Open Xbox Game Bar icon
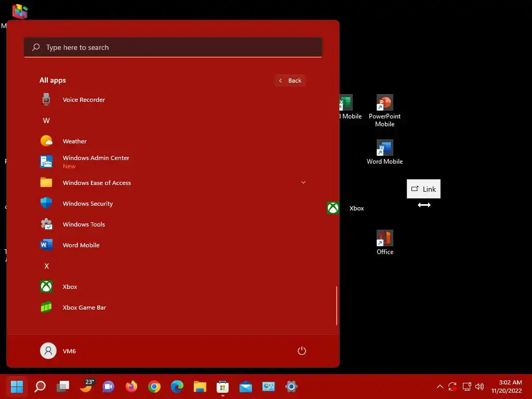 point(46,307)
